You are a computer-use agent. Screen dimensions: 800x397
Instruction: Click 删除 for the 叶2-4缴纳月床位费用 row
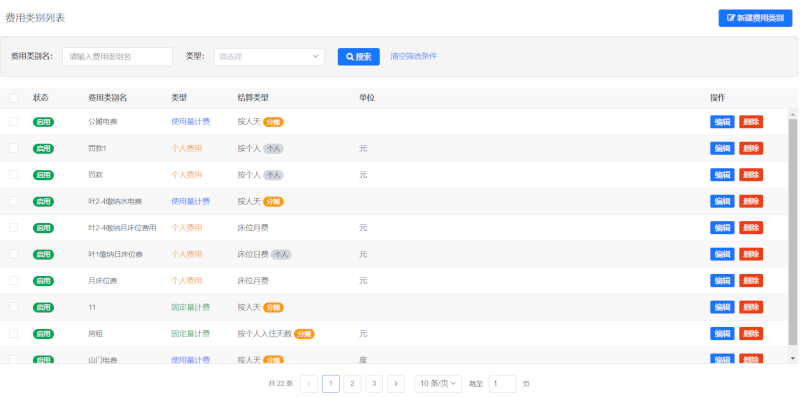click(x=751, y=228)
